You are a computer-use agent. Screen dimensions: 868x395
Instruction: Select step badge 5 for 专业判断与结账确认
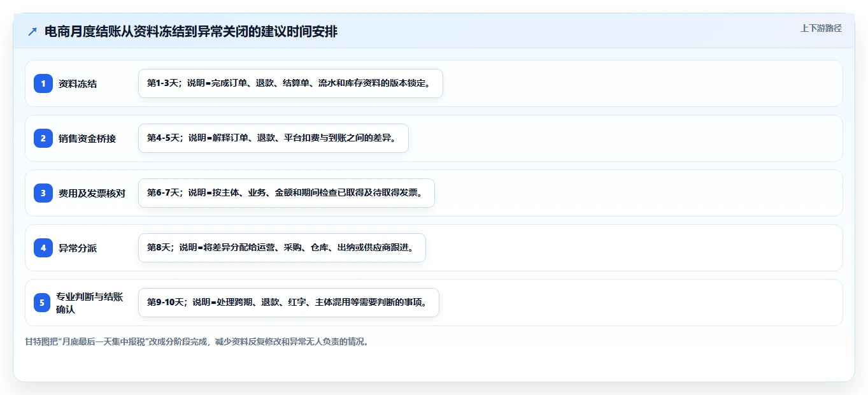coord(42,303)
